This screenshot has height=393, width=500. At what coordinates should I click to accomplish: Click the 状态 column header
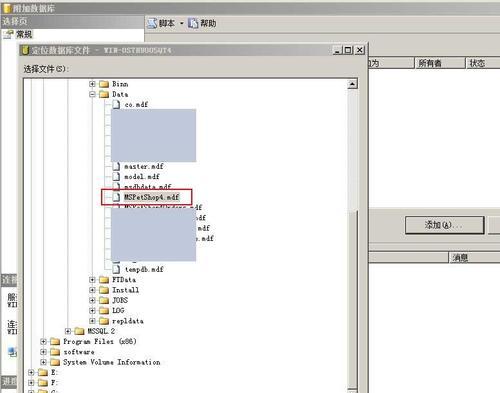pos(482,63)
